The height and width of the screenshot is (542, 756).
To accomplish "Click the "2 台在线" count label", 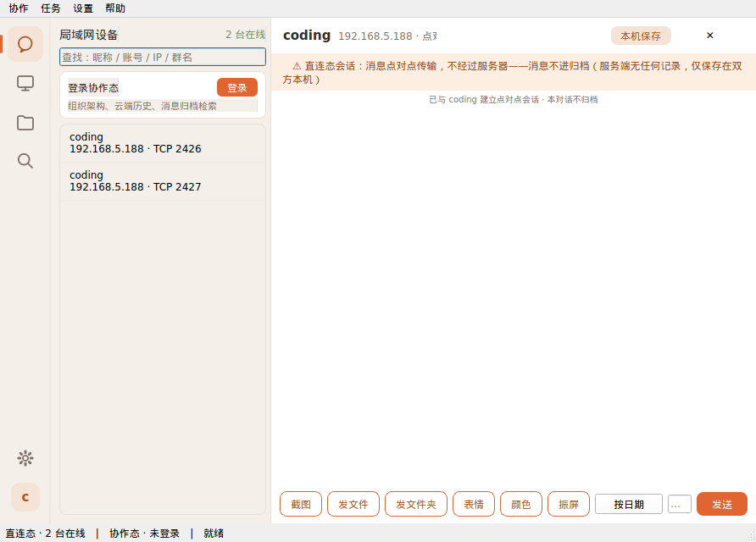I will coord(246,35).
